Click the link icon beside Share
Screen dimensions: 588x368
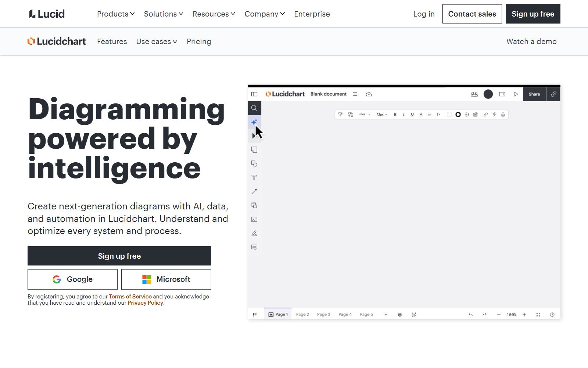point(553,94)
